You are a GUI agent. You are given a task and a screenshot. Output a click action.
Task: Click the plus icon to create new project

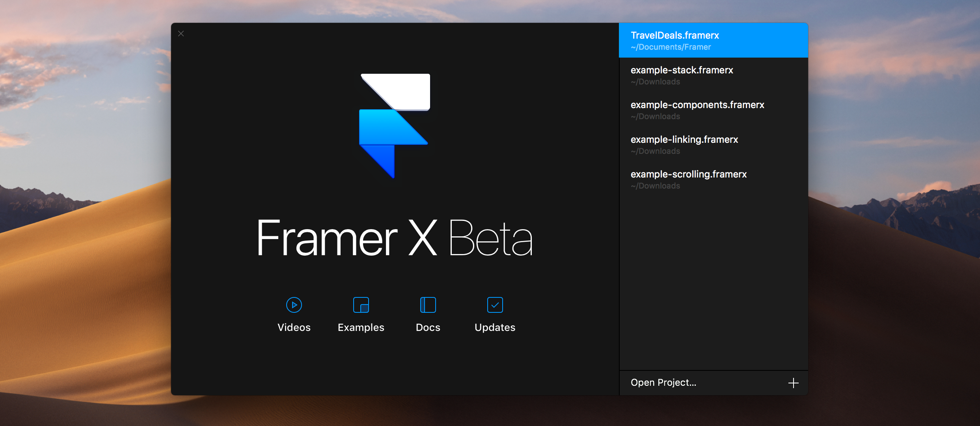tap(793, 383)
